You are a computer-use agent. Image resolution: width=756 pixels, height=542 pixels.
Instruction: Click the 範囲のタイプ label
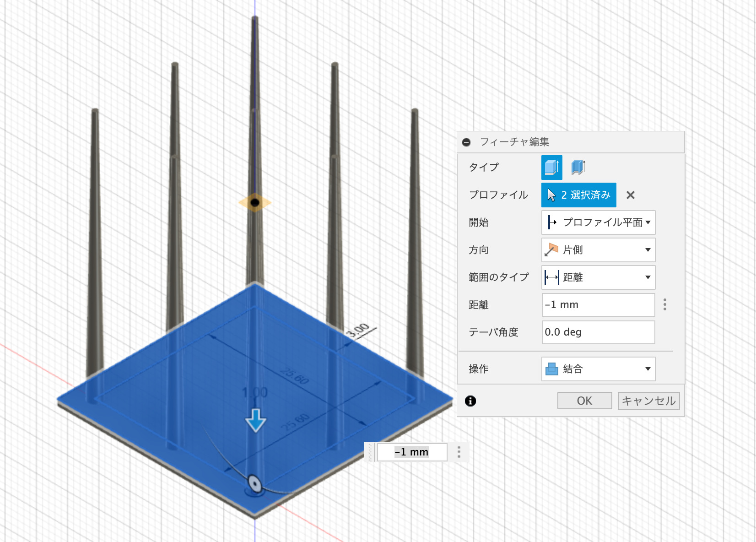tap(499, 277)
